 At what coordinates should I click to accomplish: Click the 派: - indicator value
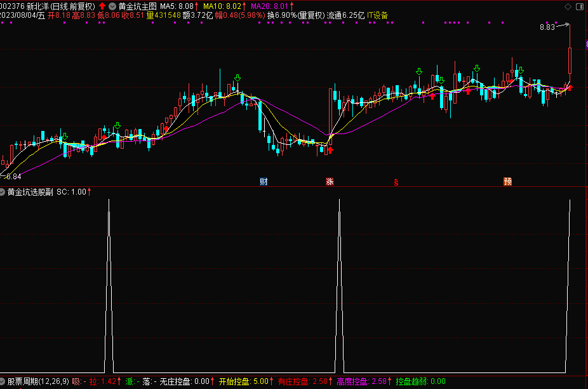pyautogui.click(x=132, y=381)
